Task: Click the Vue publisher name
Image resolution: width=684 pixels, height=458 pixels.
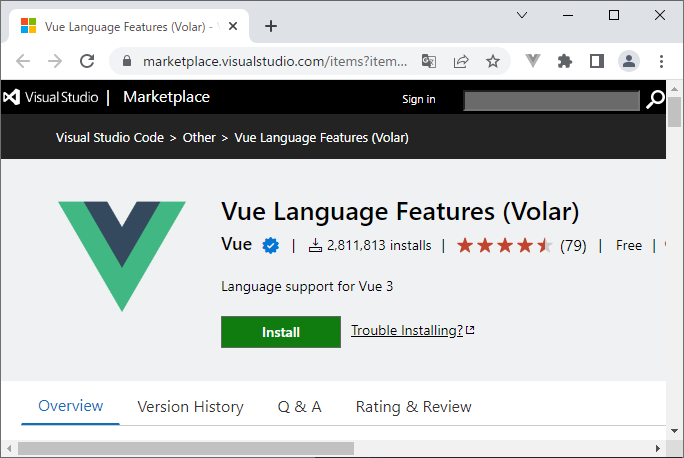Action: click(236, 244)
